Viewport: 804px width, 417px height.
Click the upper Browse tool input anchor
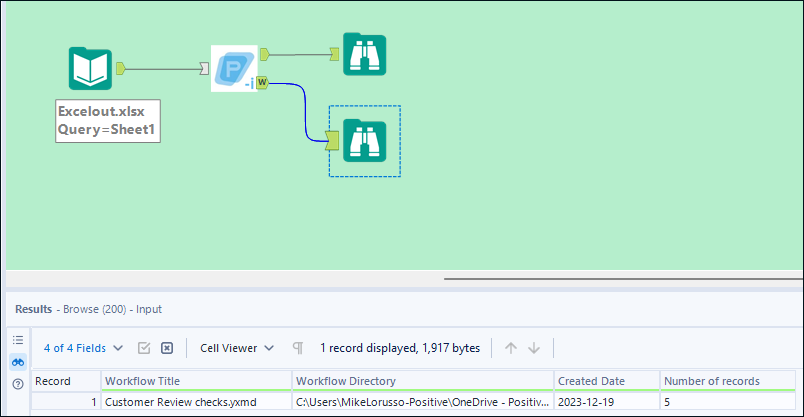point(334,54)
